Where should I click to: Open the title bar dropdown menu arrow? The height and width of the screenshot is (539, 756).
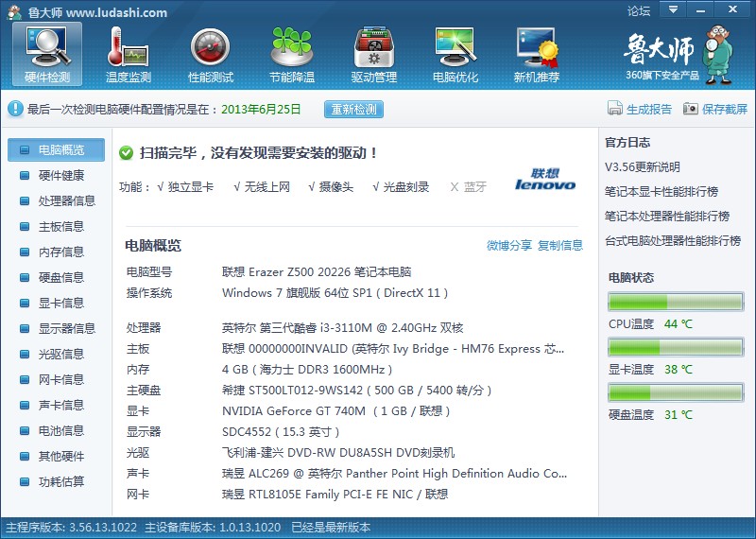[673, 9]
